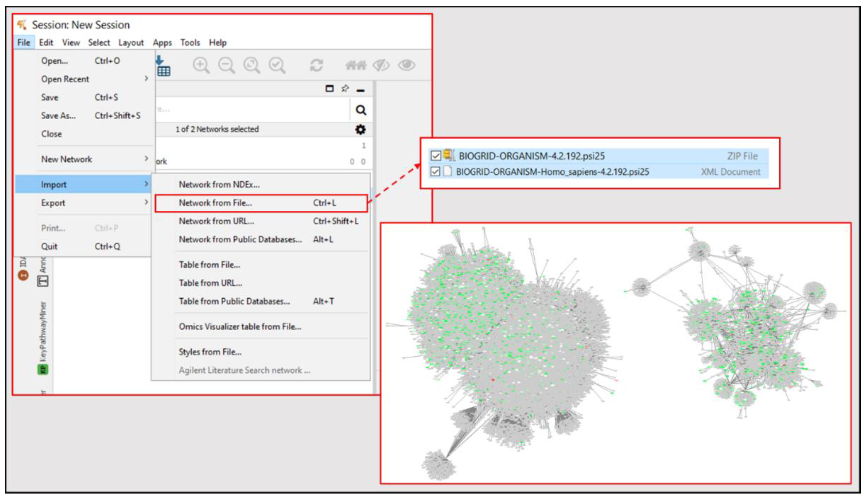
Task: Toggle the hide selected crossed-eye icon
Action: pyautogui.click(x=381, y=65)
